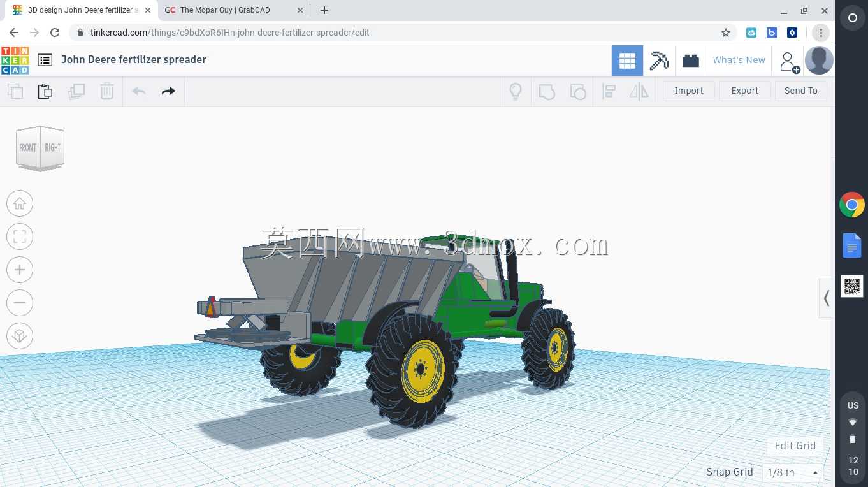Viewport: 868px width, 487px height.
Task: Click the Ungroup shapes icon
Action: coord(577,91)
